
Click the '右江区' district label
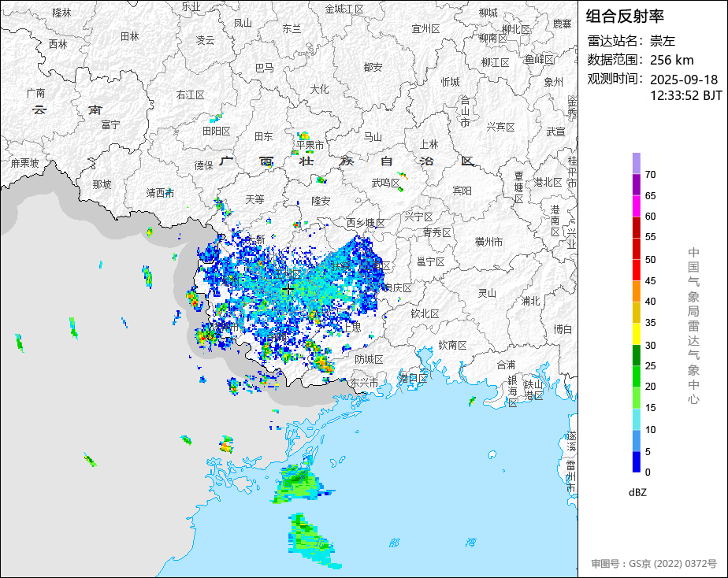pos(191,95)
